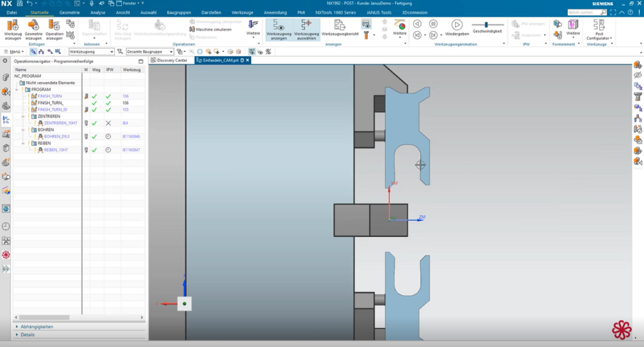Open the help question mark icon

pyautogui.click(x=631, y=13)
